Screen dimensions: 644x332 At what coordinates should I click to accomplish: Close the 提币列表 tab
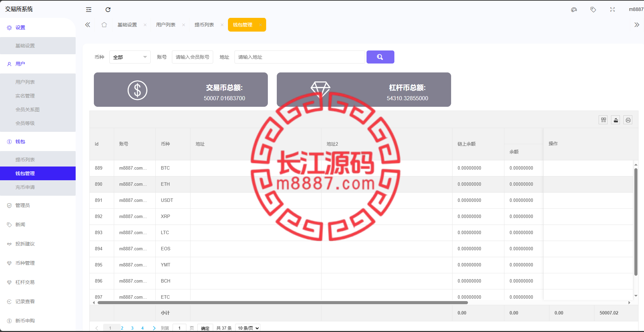coord(222,25)
